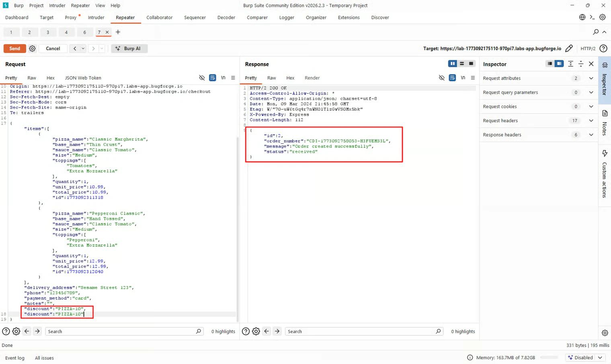This screenshot has width=611, height=364.
Task: Open the next request history dropdown
Action: pyautogui.click(x=102, y=49)
